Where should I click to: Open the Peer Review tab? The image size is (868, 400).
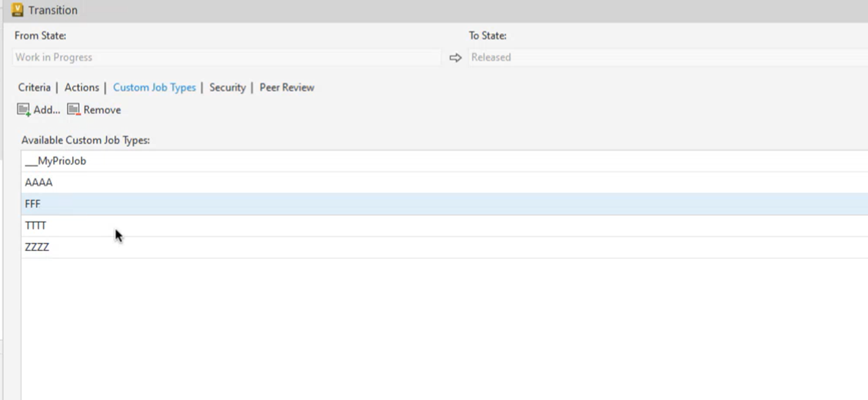pyautogui.click(x=287, y=87)
